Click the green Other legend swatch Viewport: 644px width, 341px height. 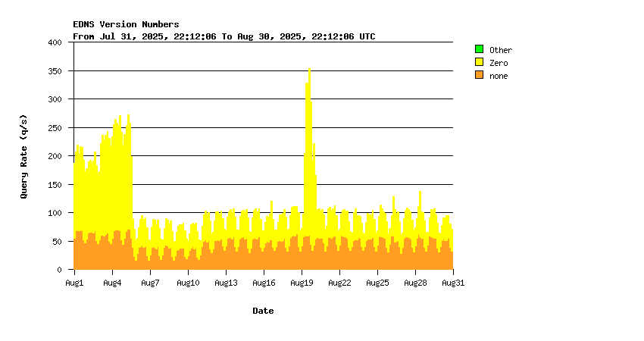point(479,49)
